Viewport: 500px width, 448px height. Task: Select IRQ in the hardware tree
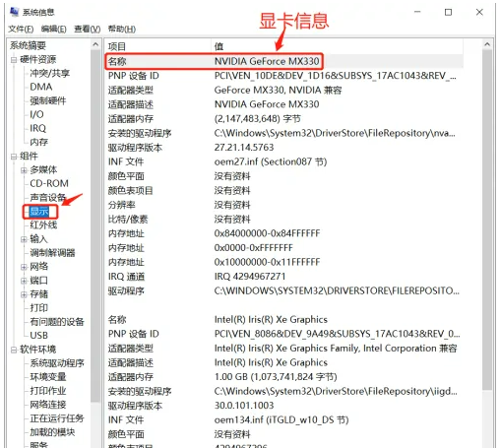pyautogui.click(x=37, y=128)
